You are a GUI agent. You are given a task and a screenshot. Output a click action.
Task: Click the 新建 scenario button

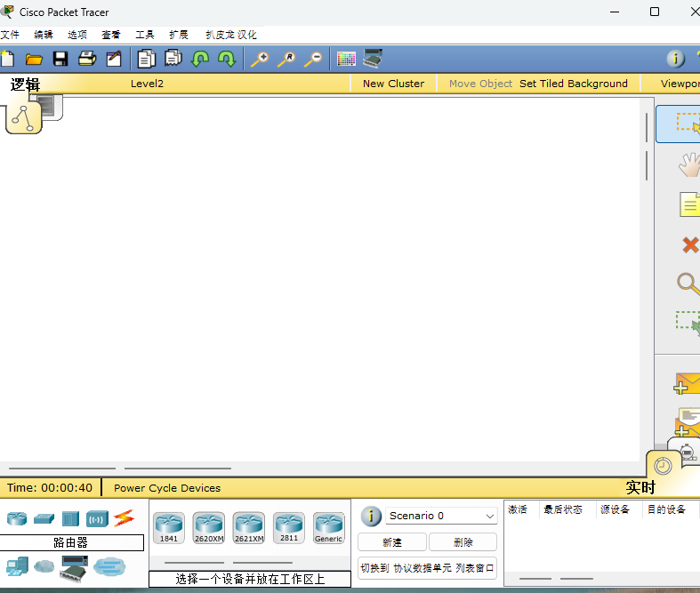tap(392, 542)
